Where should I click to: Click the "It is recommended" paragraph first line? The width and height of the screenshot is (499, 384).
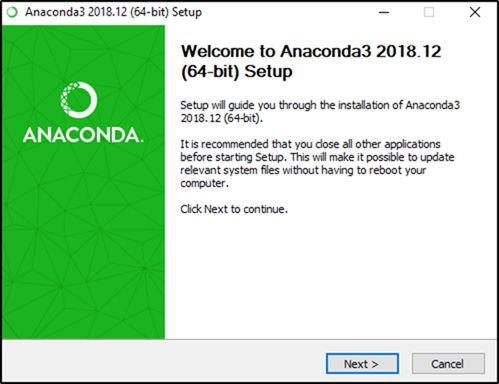click(310, 144)
